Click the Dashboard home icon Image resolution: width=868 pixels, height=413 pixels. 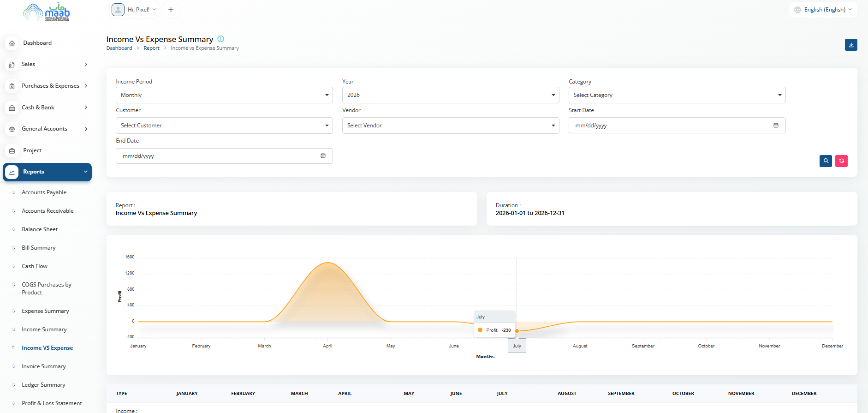(12, 43)
